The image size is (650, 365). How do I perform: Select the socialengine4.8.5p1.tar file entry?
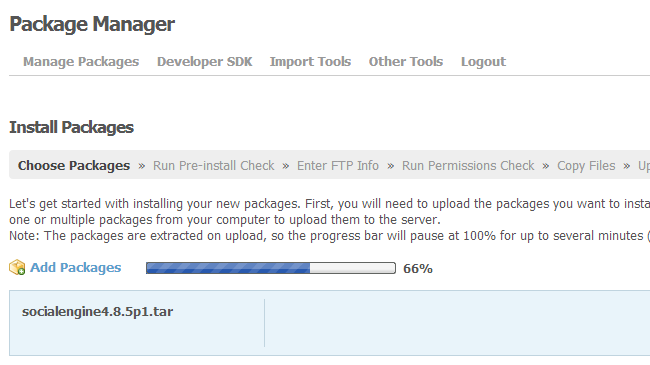(97, 311)
